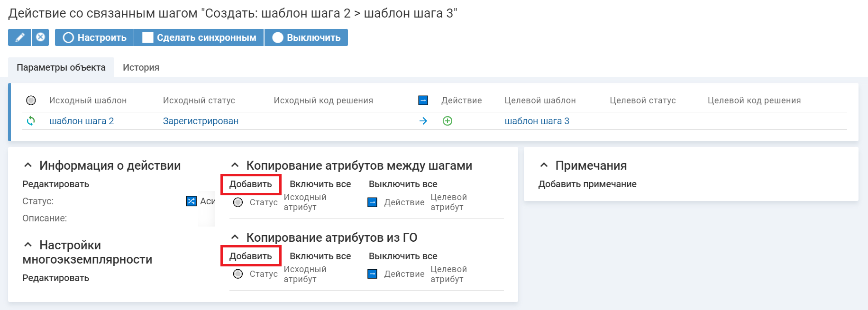The height and width of the screenshot is (310, 868).
Task: Collapse the Информация о действии section
Action: pyautogui.click(x=28, y=165)
